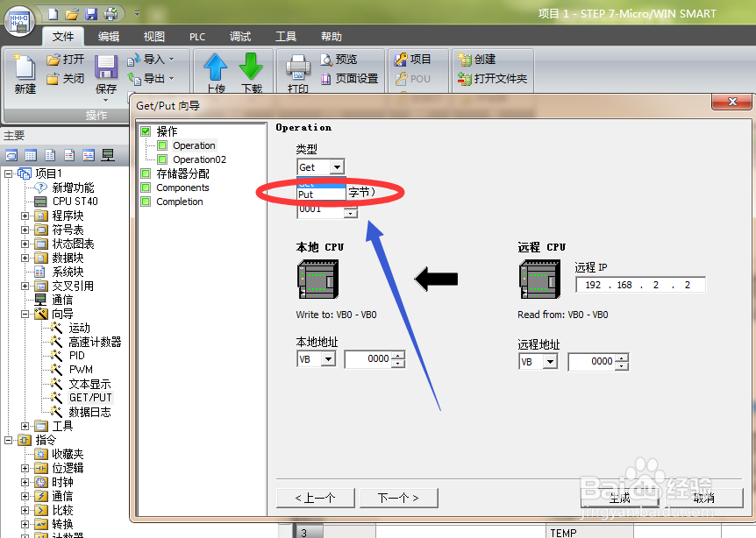Click the < 上一个 button
The image size is (756, 538).
pos(316,498)
